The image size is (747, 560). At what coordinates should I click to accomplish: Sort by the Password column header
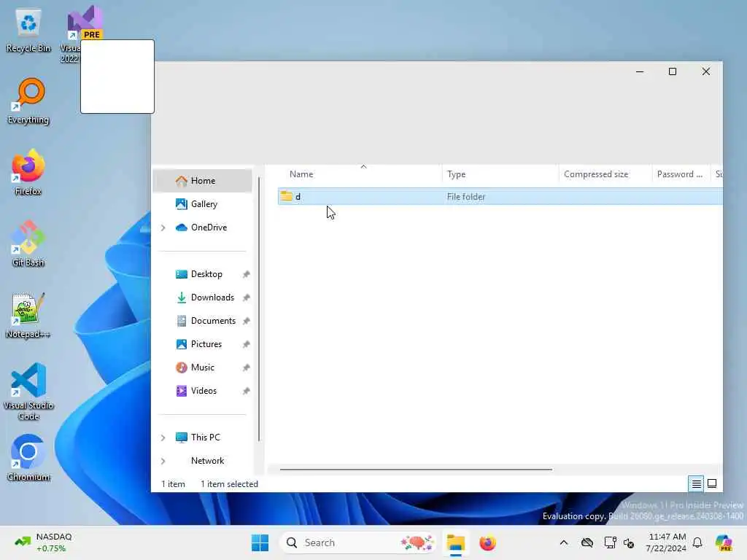click(x=681, y=174)
